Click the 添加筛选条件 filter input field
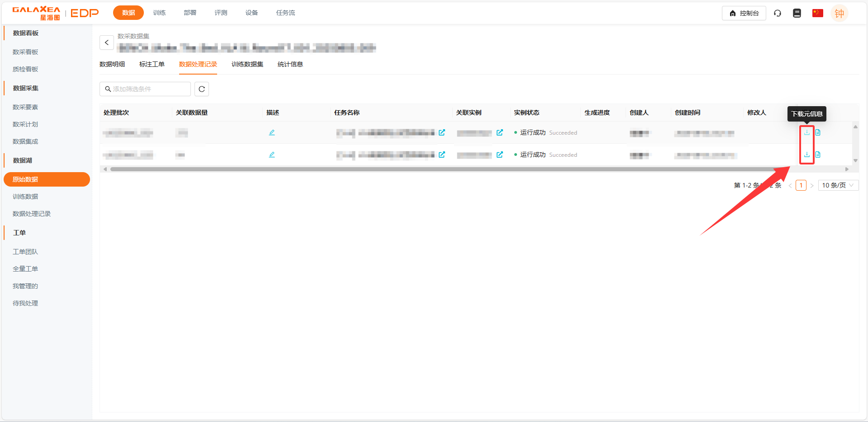The width and height of the screenshot is (868, 422). pyautogui.click(x=149, y=89)
